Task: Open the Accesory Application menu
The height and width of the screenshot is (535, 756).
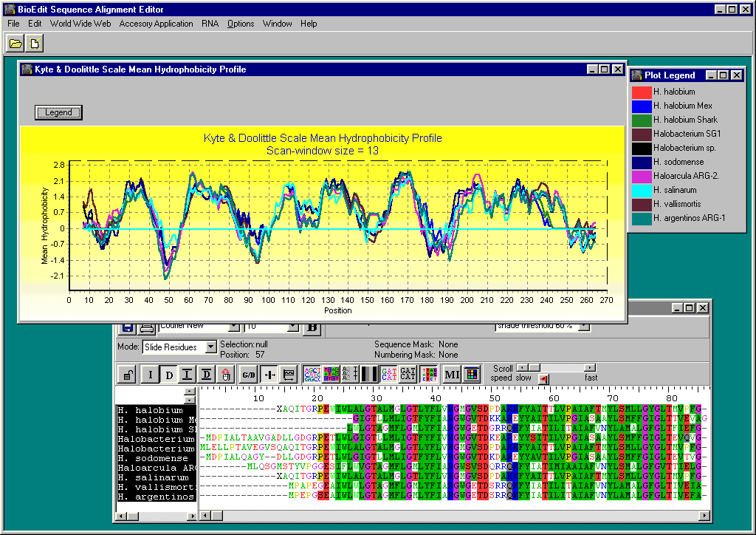Action: 156,24
